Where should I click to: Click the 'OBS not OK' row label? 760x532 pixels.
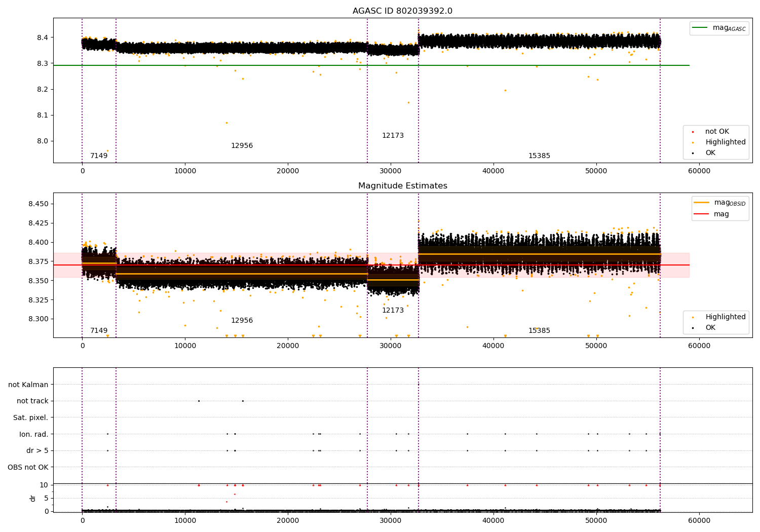pos(28,467)
